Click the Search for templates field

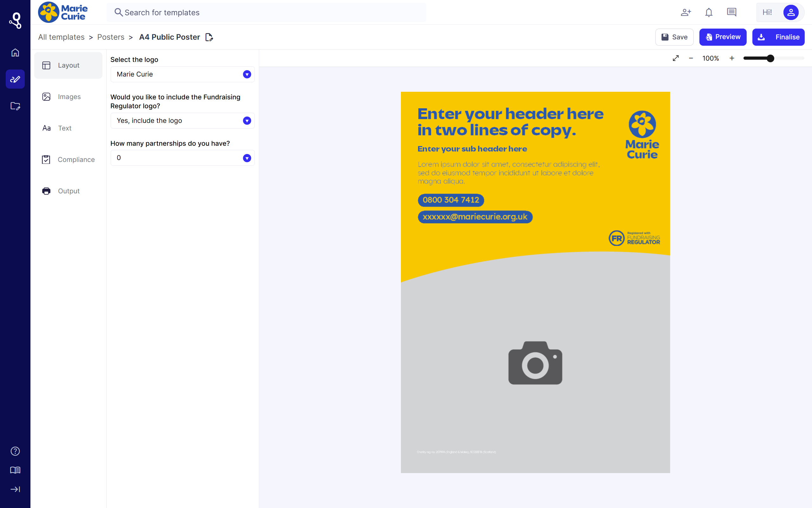266,12
